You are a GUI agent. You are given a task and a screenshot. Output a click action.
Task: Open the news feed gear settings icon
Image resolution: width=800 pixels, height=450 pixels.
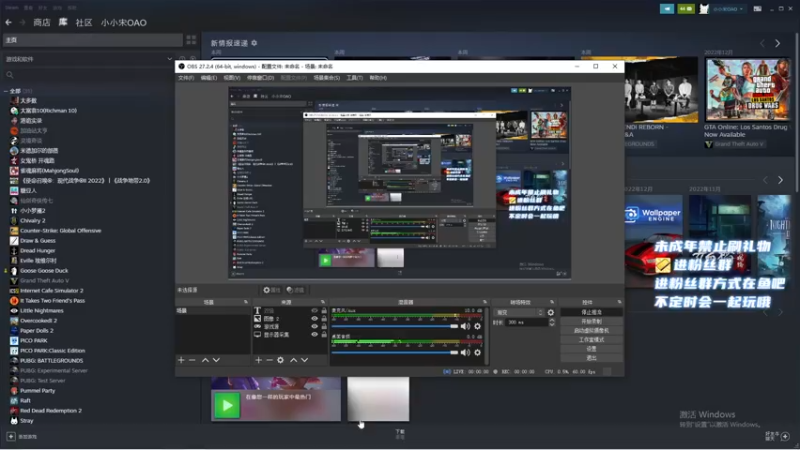254,43
